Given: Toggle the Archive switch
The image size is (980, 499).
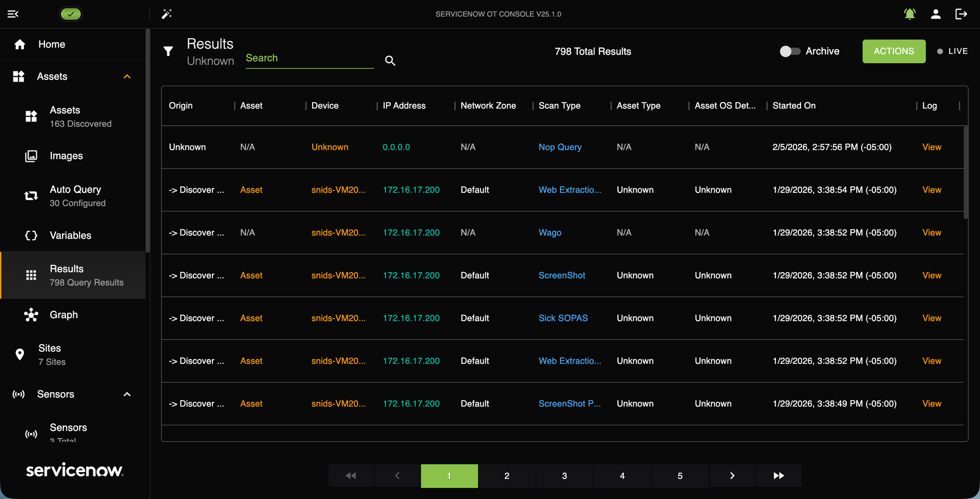Looking at the screenshot, I should [789, 51].
